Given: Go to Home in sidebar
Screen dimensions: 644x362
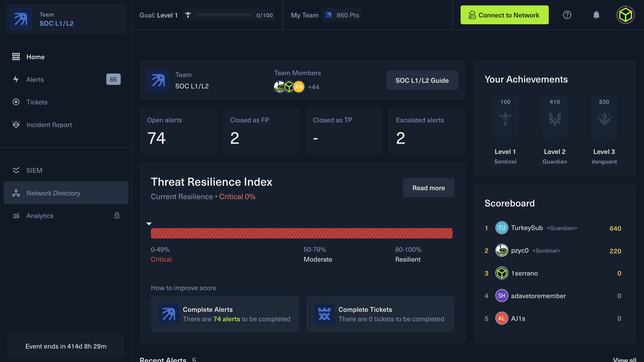Looking at the screenshot, I should click(35, 57).
